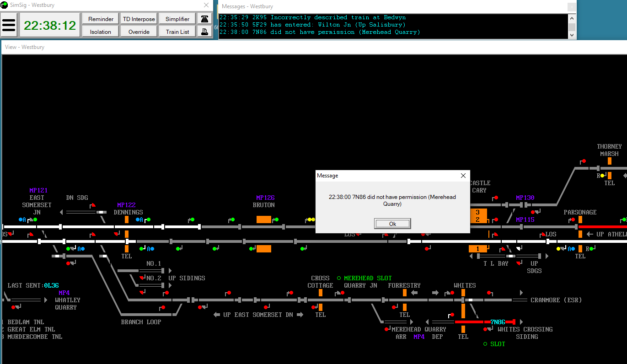
Task: Click the yellow R signal at Thorney Marsh
Action: [x=603, y=176]
